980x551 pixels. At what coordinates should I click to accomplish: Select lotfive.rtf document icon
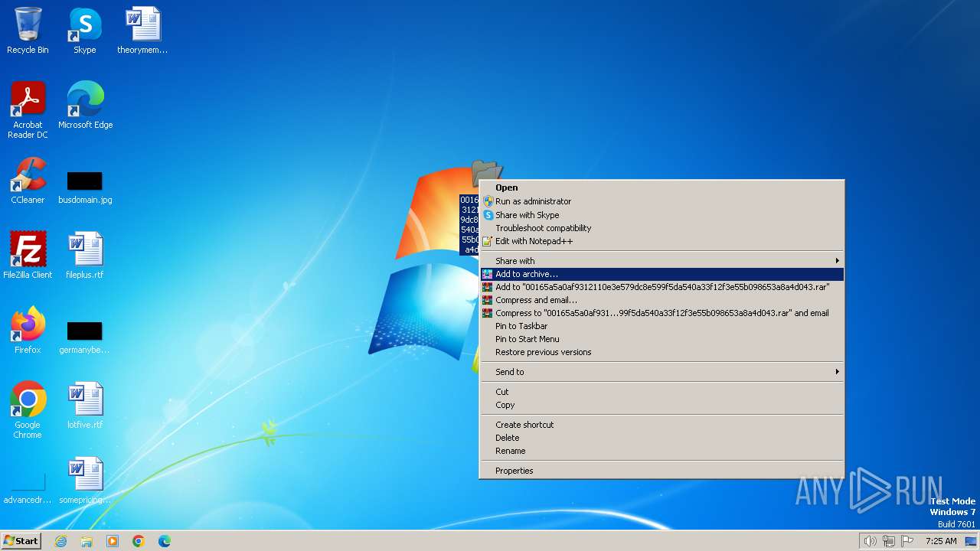click(x=85, y=405)
